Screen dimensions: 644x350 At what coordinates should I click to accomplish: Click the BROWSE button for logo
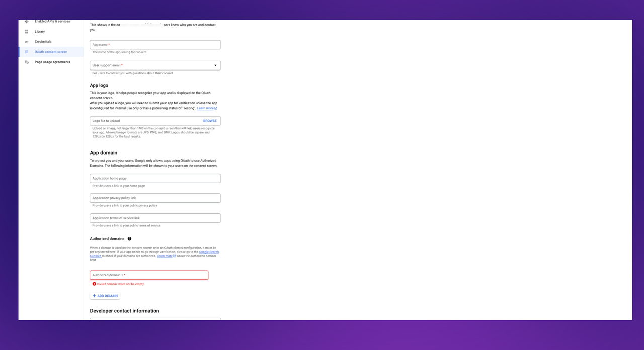coord(210,121)
